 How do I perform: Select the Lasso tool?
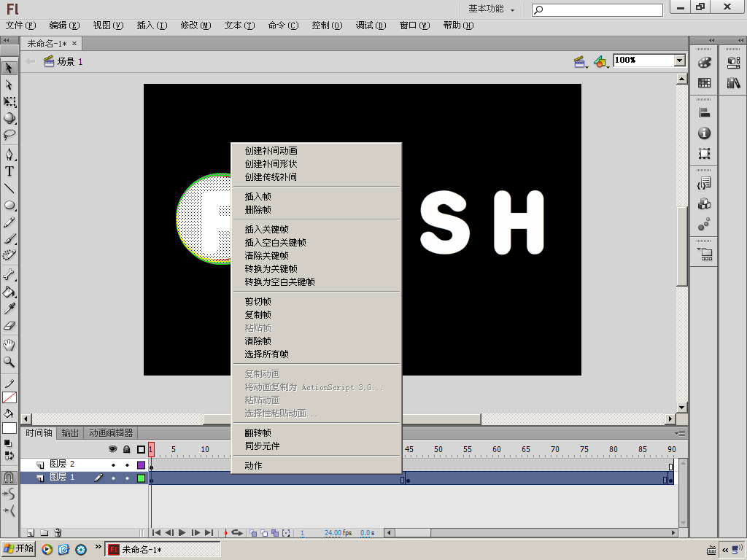click(9, 135)
